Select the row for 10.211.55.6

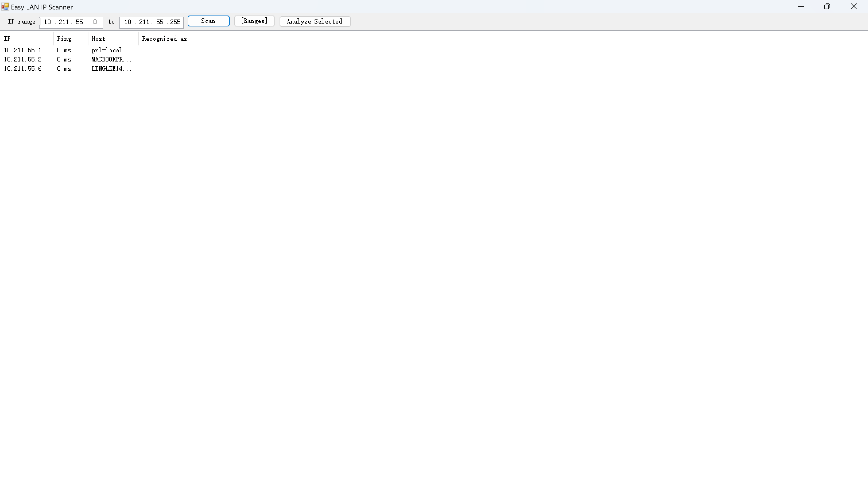pos(23,68)
